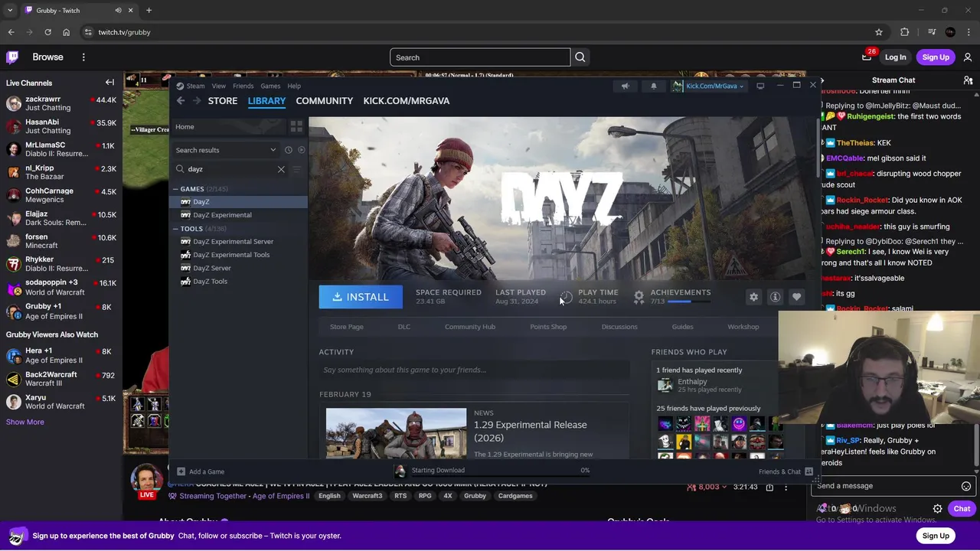
Task: Open the Twitch more options menu
Action: [83, 57]
